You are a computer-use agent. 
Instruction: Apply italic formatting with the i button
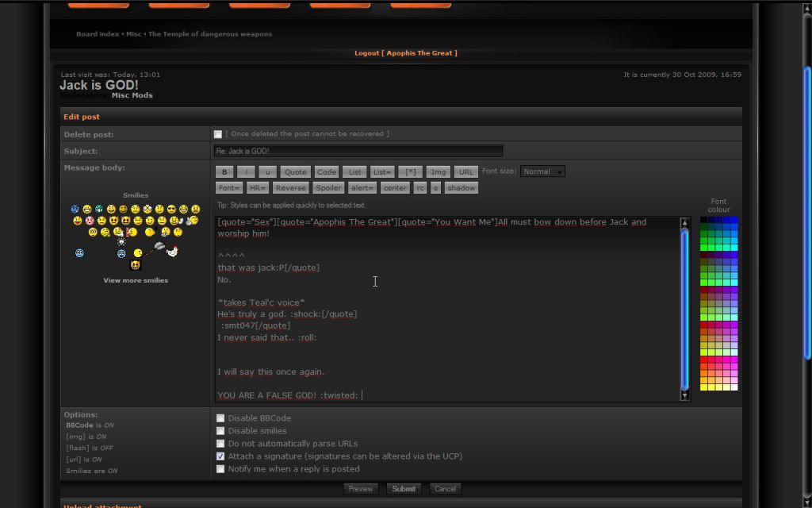click(247, 171)
